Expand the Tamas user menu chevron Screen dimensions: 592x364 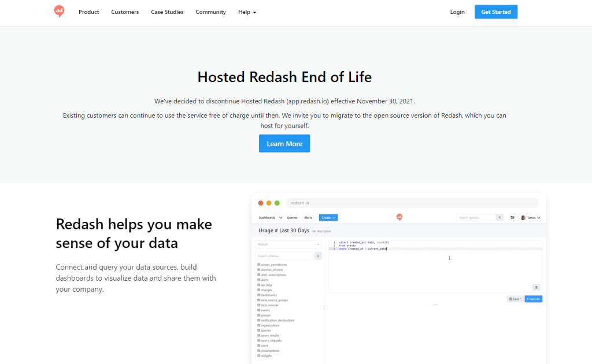point(539,218)
